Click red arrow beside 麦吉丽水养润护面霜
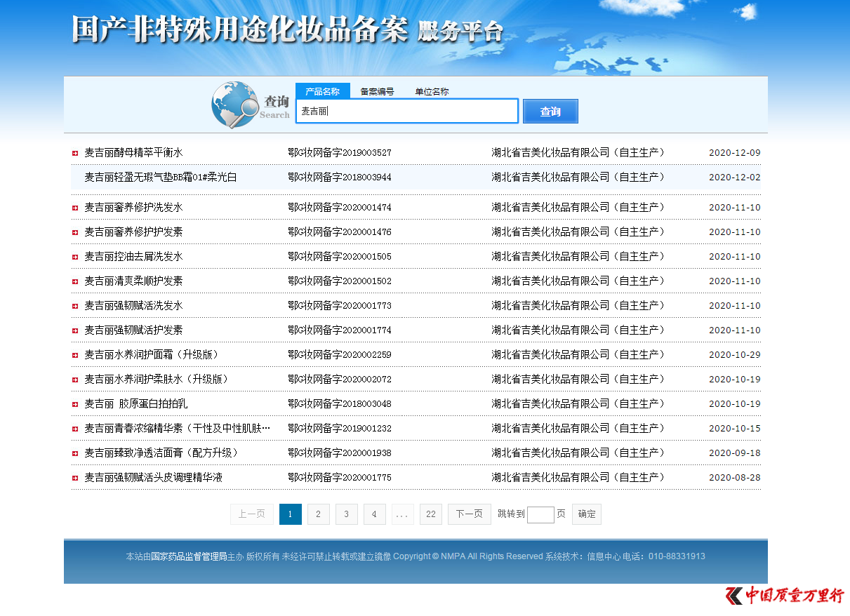Viewport: 850px width, 616px height. pos(74,355)
